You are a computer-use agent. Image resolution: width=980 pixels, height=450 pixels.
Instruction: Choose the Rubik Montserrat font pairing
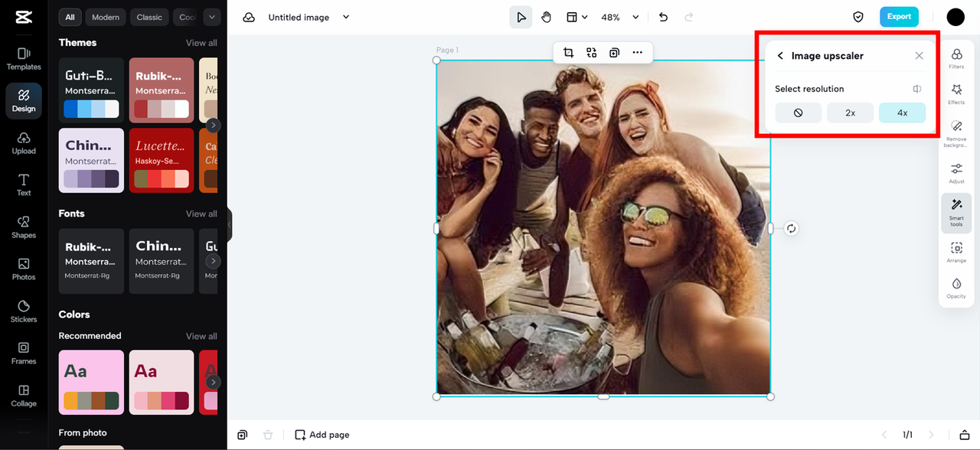pos(91,261)
